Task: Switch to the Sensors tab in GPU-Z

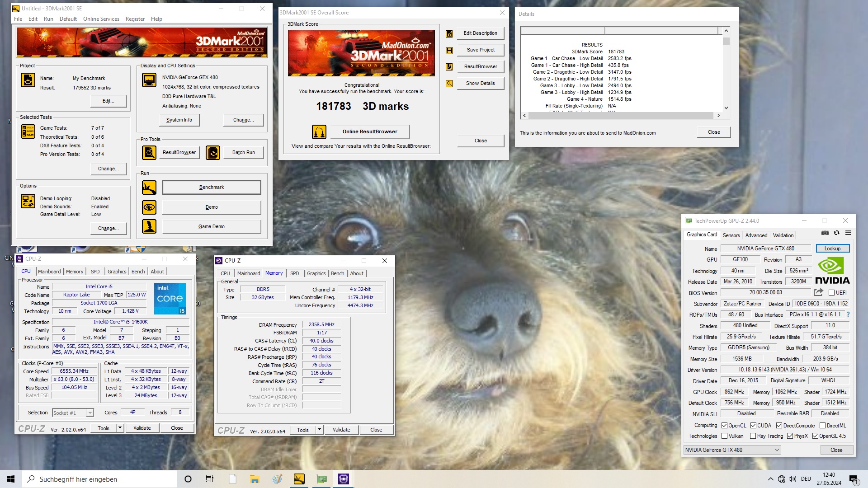Action: click(731, 235)
